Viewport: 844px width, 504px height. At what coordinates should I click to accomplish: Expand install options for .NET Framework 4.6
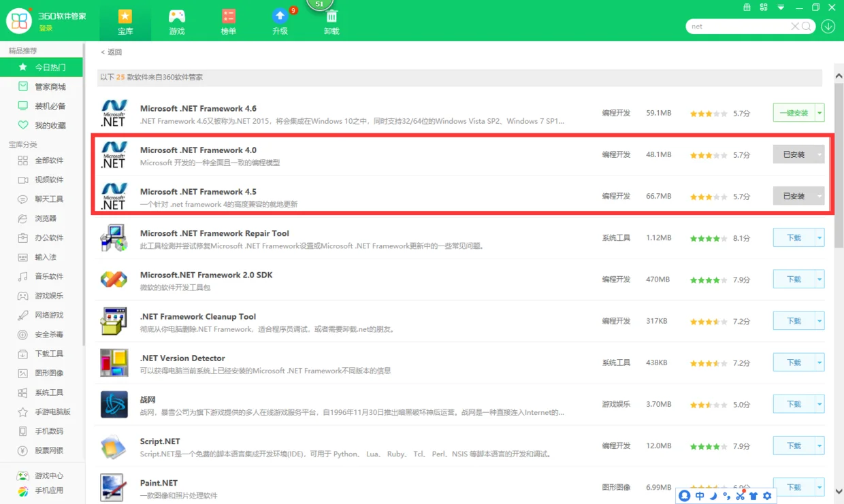(x=820, y=113)
